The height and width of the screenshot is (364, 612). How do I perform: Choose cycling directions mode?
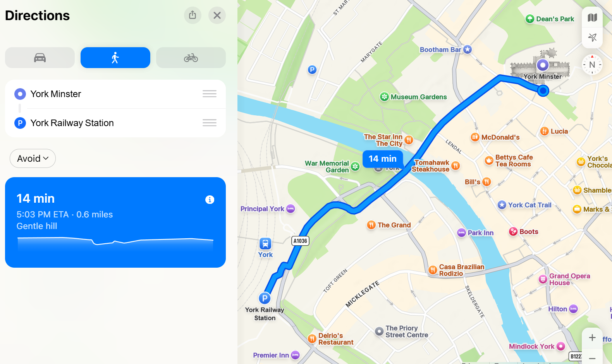(191, 58)
